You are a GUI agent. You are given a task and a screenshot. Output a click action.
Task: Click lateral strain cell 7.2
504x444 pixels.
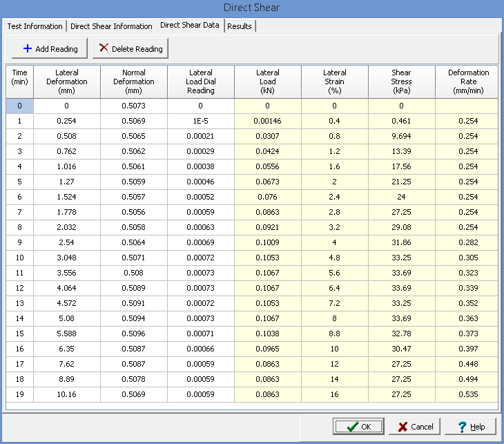[335, 303]
